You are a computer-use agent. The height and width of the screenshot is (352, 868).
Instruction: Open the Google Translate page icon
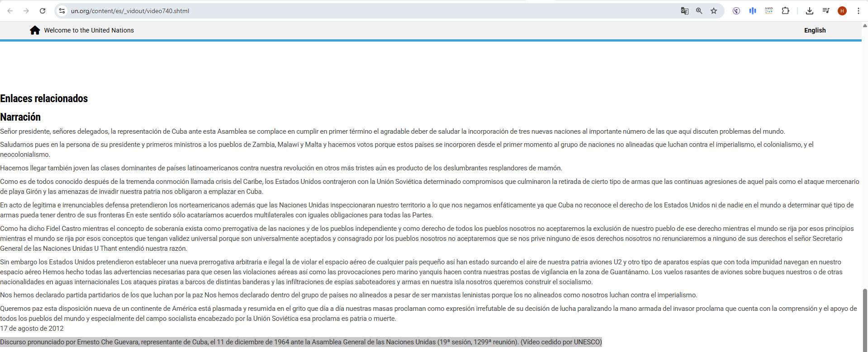click(684, 11)
